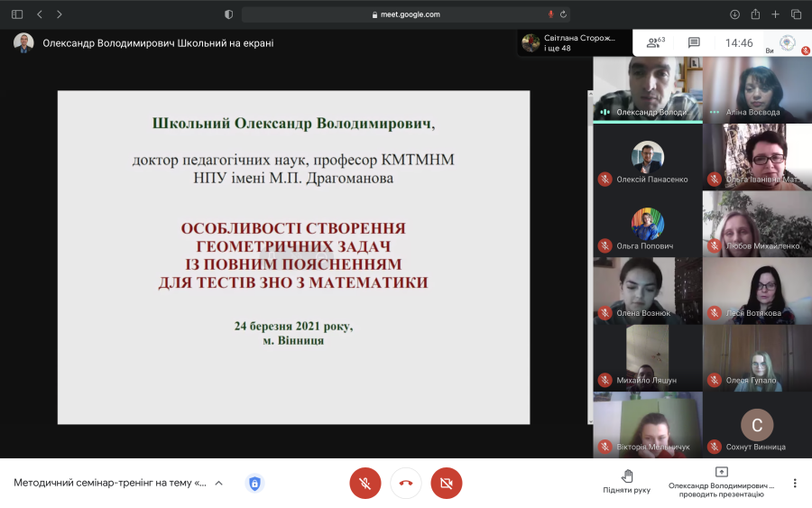This screenshot has height=508, width=812.
Task: Select Леся Вотякова video tile
Action: [757, 291]
